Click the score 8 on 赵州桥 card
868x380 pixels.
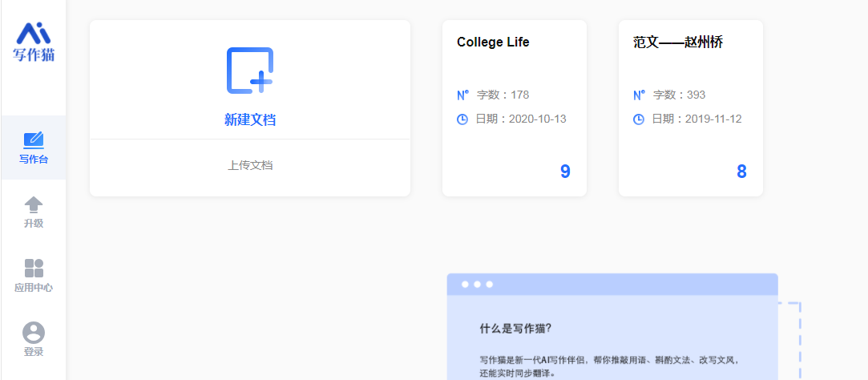click(742, 172)
